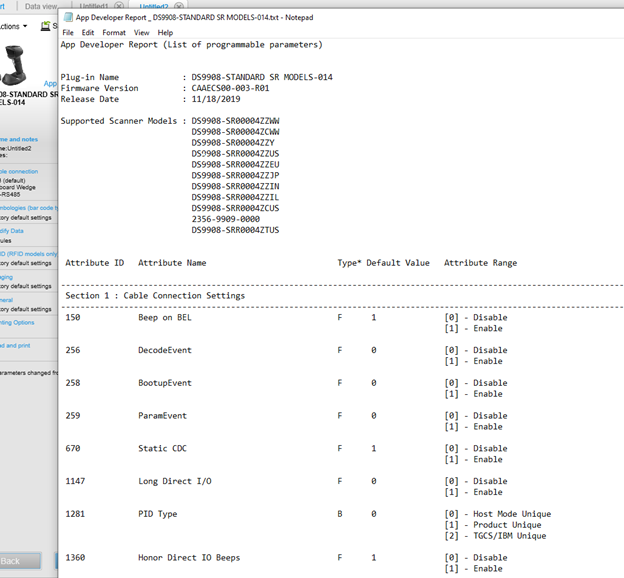Open the Help menu in Notepad
Image resolution: width=624 pixels, height=578 pixels.
pos(165,33)
